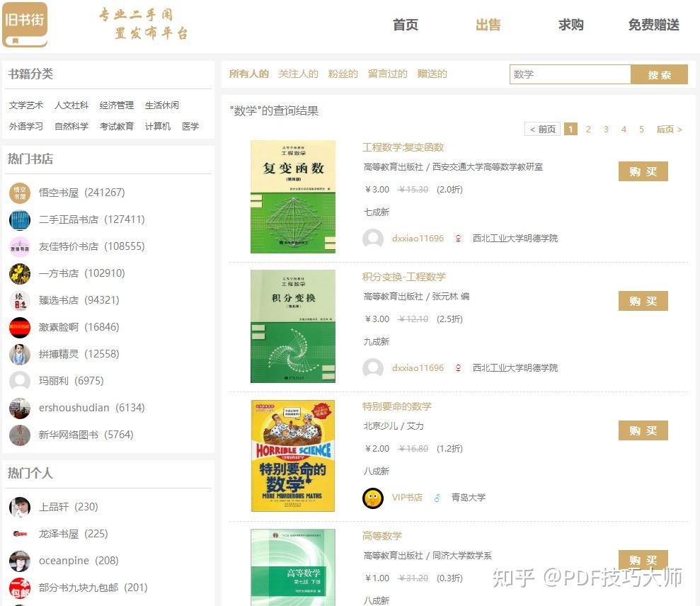The width and height of the screenshot is (700, 606).
Task: Filter by 留言过的 listings
Action: tap(387, 74)
